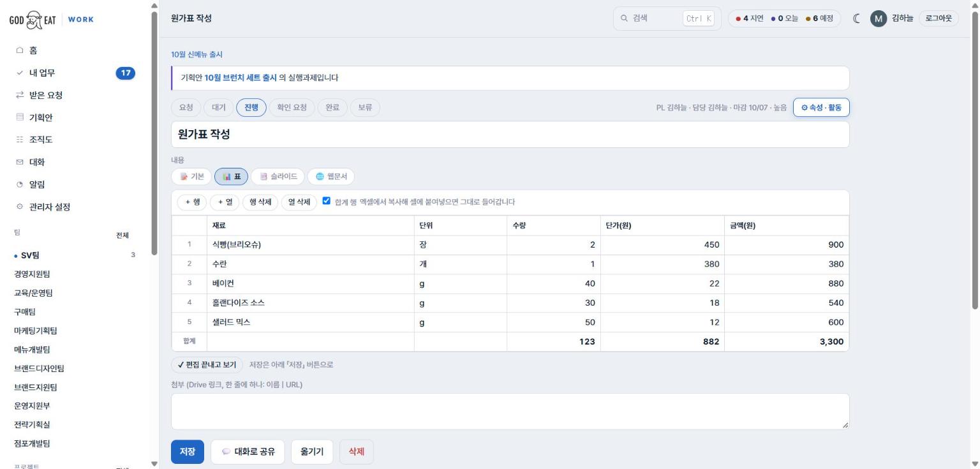
Task: Open the 속성 · 활동 panel
Action: (821, 108)
